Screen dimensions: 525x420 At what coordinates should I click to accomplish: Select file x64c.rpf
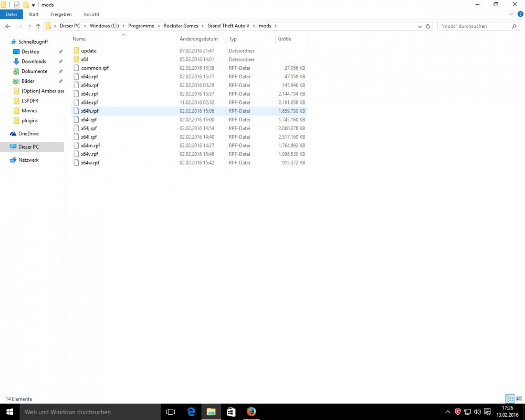[x=89, y=94]
